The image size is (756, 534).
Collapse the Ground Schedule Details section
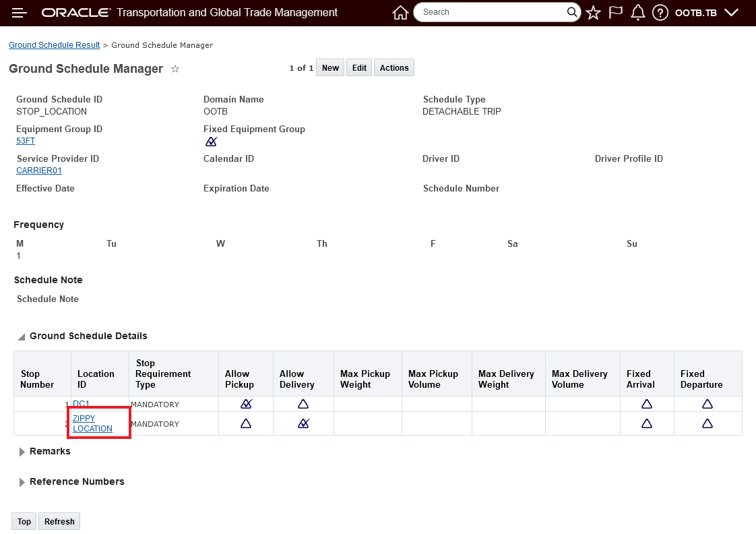tap(22, 336)
